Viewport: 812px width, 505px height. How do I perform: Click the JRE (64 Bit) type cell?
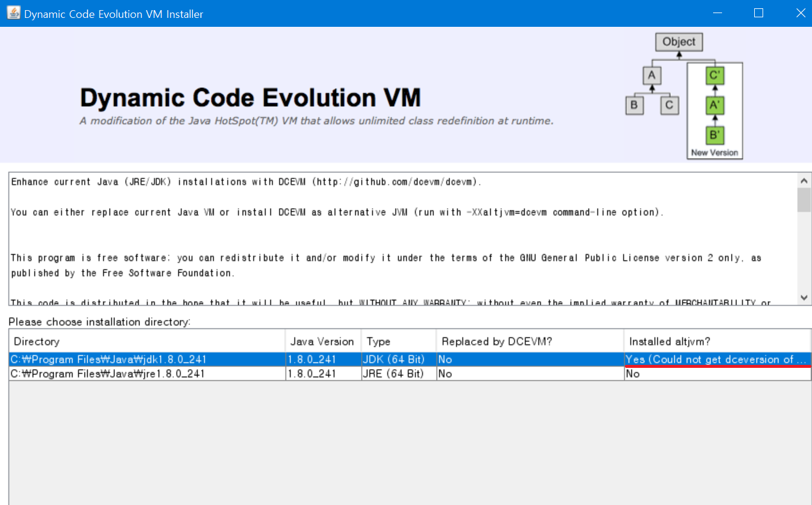pos(399,374)
